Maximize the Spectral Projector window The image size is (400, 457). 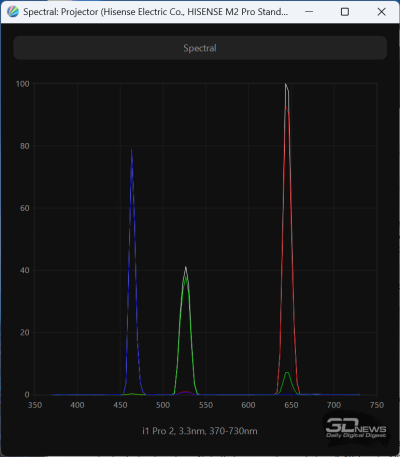(x=345, y=12)
